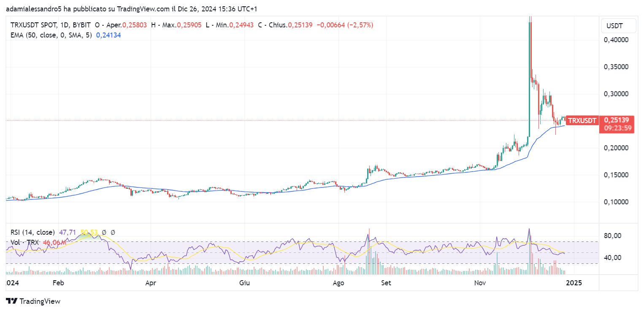Select the RSI (14, close) indicator legend

pos(32,232)
